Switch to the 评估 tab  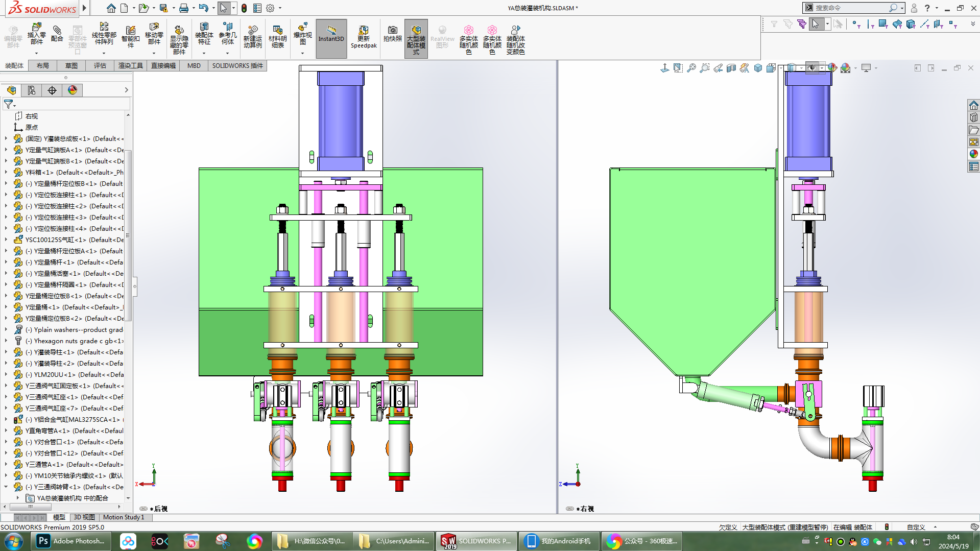coord(100,66)
